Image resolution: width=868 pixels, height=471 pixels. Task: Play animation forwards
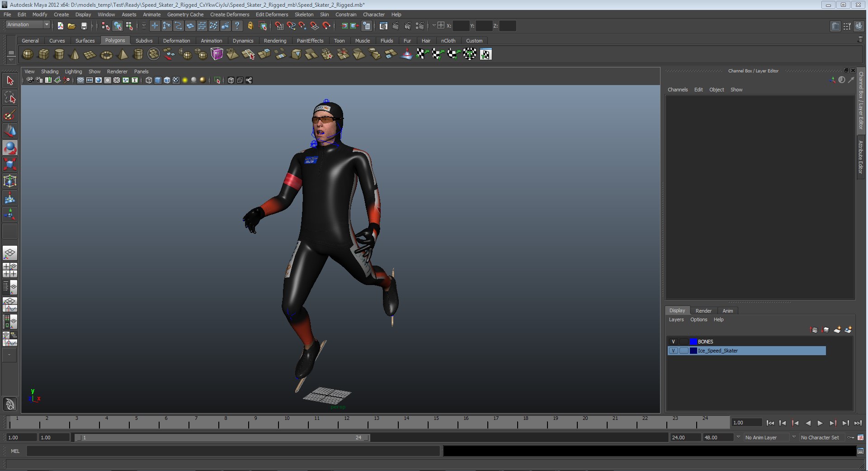(x=820, y=423)
